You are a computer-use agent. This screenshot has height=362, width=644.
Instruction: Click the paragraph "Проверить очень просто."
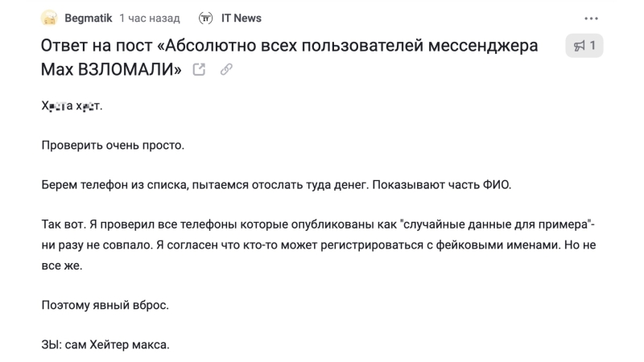tap(113, 146)
